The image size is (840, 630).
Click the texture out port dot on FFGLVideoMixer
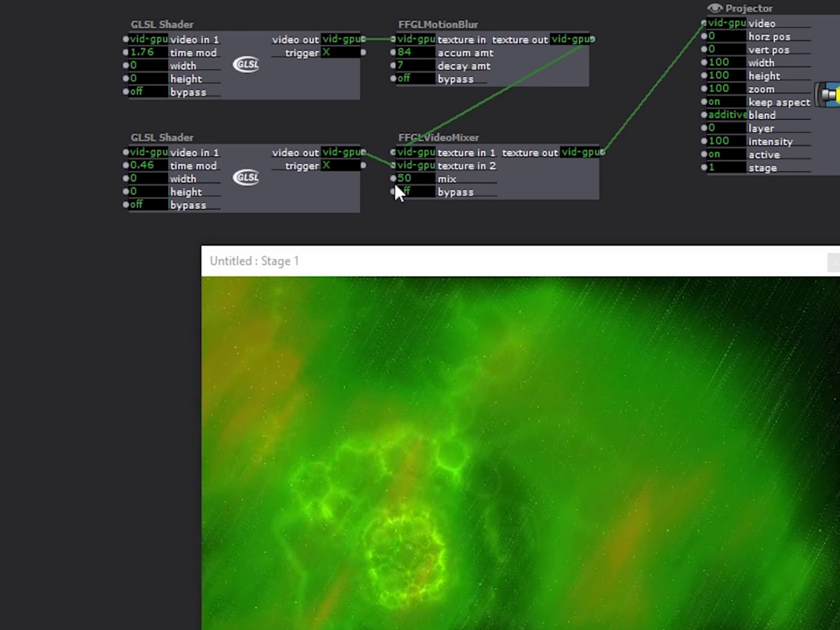602,153
